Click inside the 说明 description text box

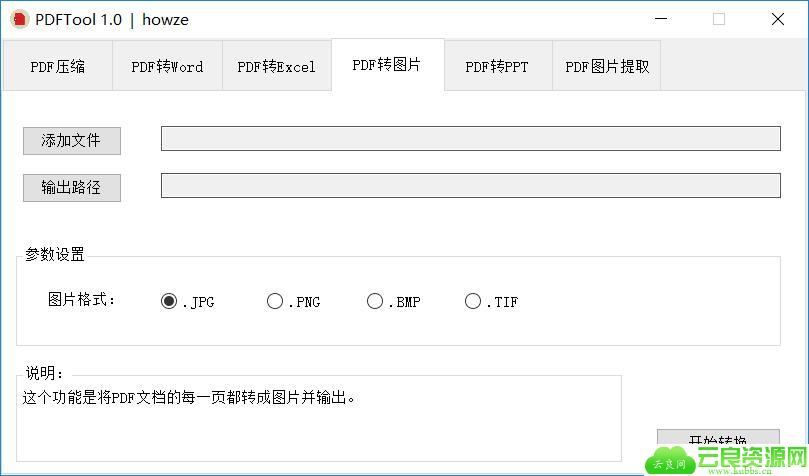pyautogui.click(x=320, y=420)
